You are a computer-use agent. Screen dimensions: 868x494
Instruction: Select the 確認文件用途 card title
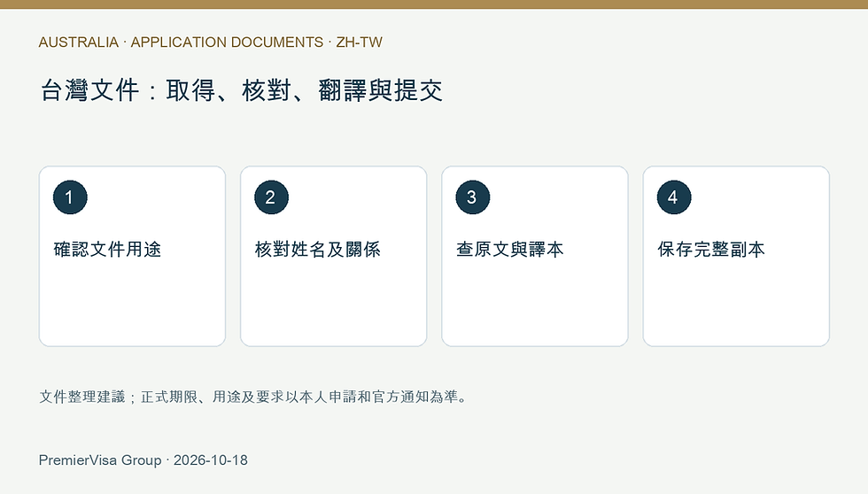[107, 249]
